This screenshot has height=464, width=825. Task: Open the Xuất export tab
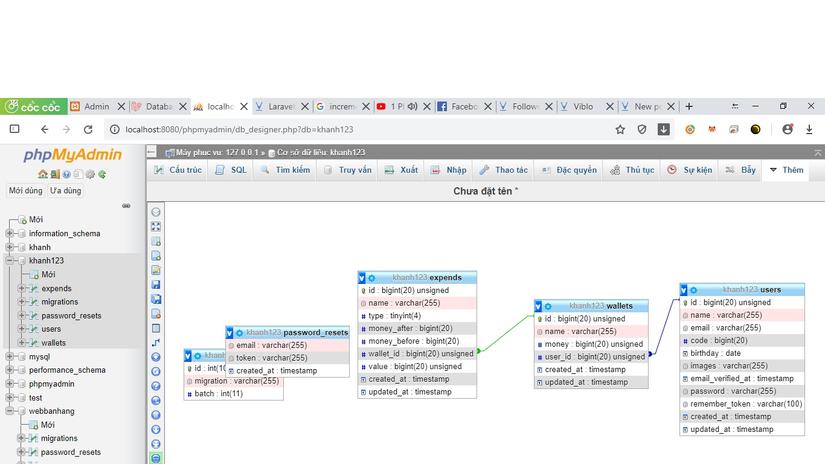click(401, 170)
